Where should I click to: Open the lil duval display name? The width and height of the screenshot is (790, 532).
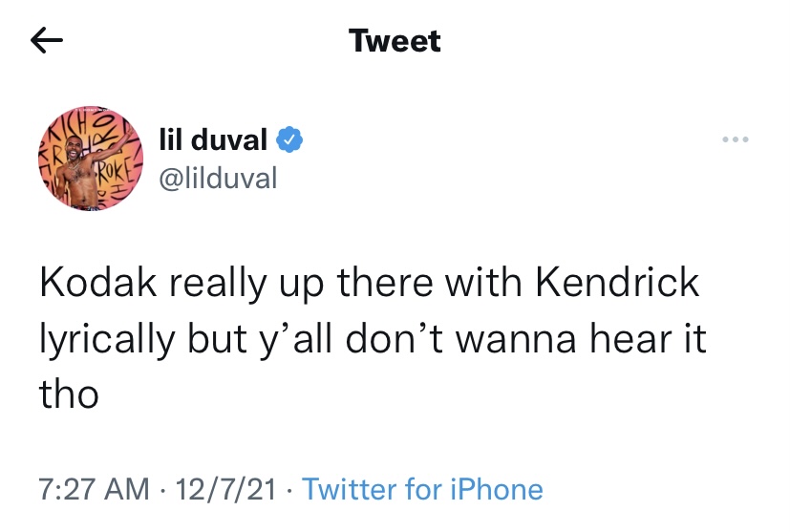(x=213, y=139)
